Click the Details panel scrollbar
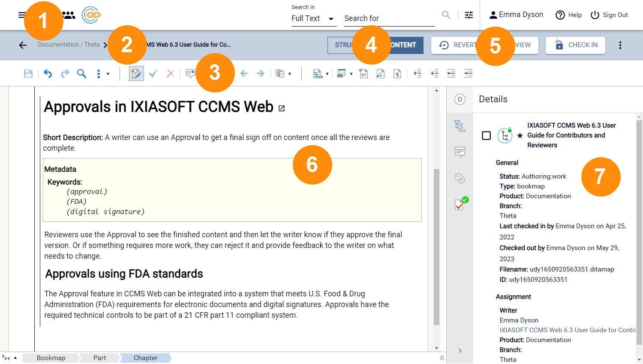The image size is (643, 364). click(640, 233)
